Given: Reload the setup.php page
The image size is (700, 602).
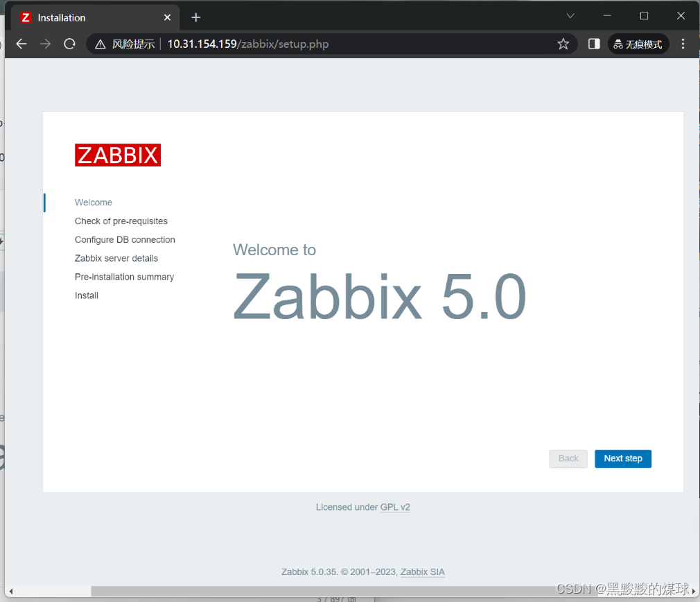Looking at the screenshot, I should point(69,44).
